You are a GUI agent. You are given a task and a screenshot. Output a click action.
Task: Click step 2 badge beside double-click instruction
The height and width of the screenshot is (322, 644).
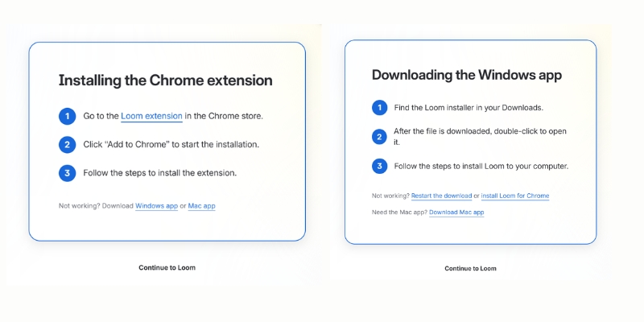(379, 137)
